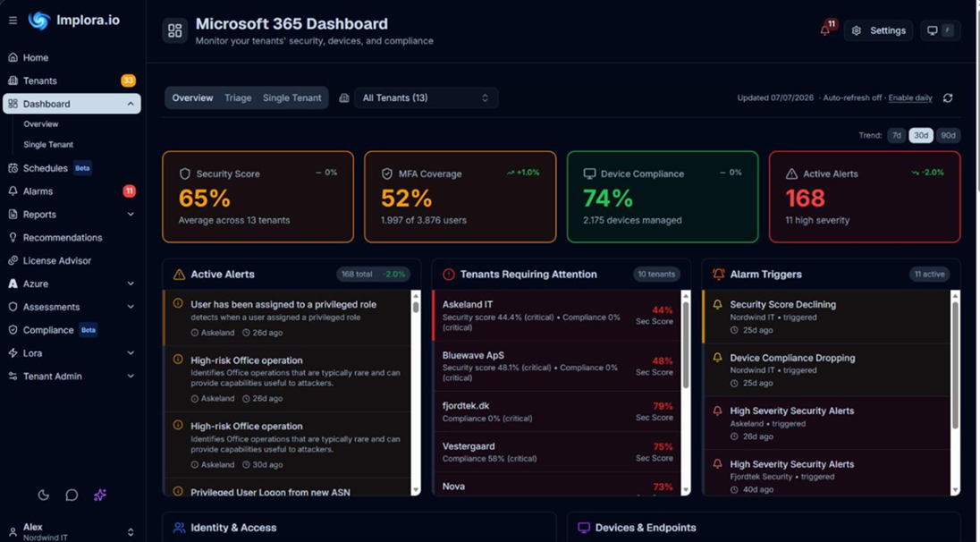Click the Alarm Triggers bell icon in header
This screenshot has height=542, width=980.
pyautogui.click(x=719, y=275)
